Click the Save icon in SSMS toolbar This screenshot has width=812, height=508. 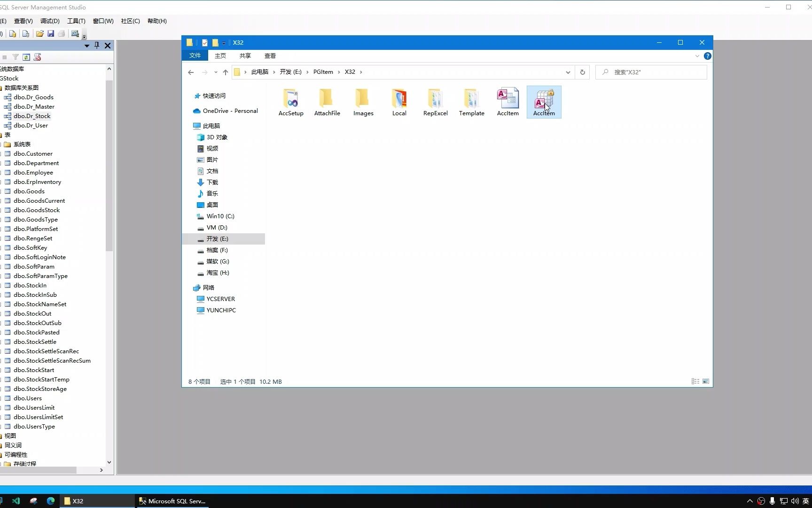click(51, 33)
